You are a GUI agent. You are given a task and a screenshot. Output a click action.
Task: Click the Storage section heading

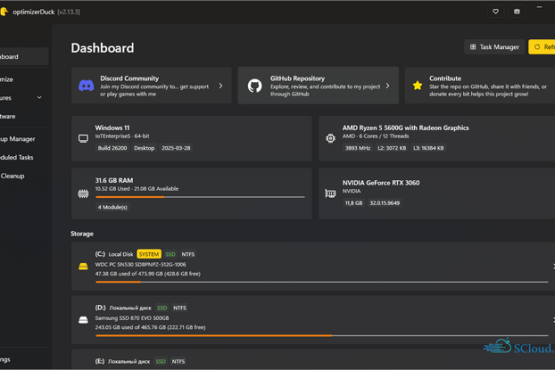[x=82, y=234]
